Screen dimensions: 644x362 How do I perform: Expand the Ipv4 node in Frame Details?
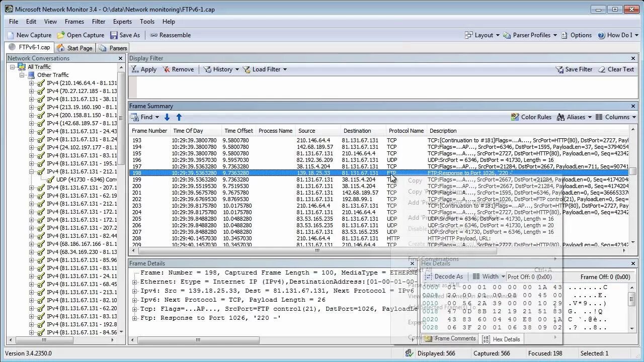coord(135,291)
